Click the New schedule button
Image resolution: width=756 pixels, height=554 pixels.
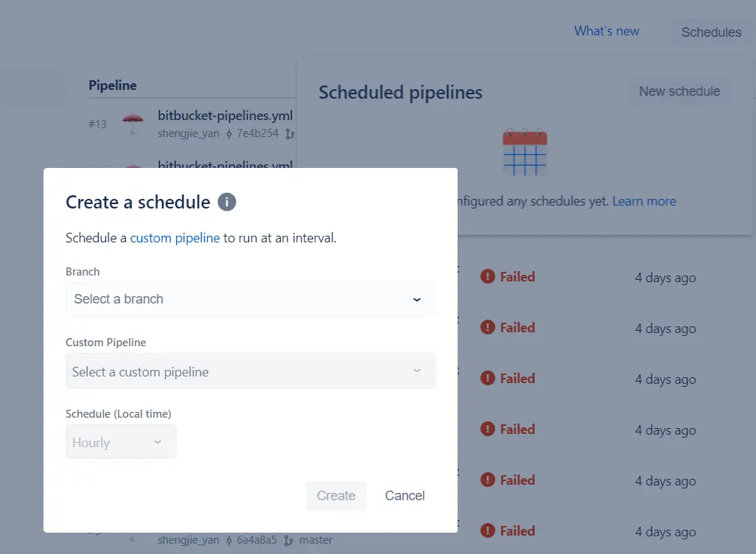pyautogui.click(x=679, y=91)
